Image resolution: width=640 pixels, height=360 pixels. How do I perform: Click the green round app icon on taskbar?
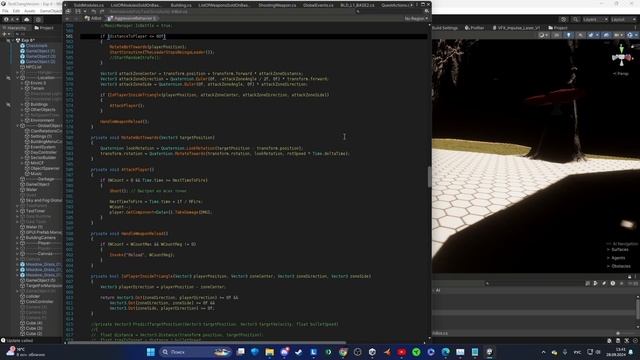tap(416, 352)
